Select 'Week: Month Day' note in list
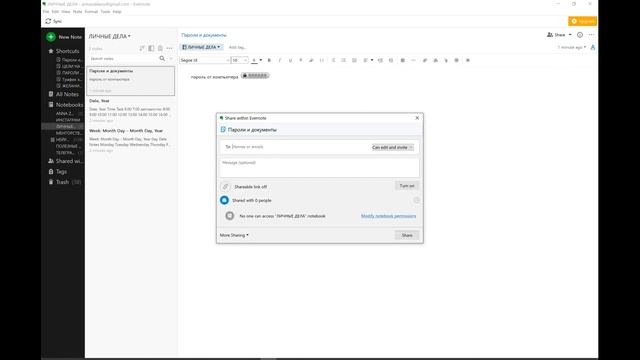 pos(131,140)
